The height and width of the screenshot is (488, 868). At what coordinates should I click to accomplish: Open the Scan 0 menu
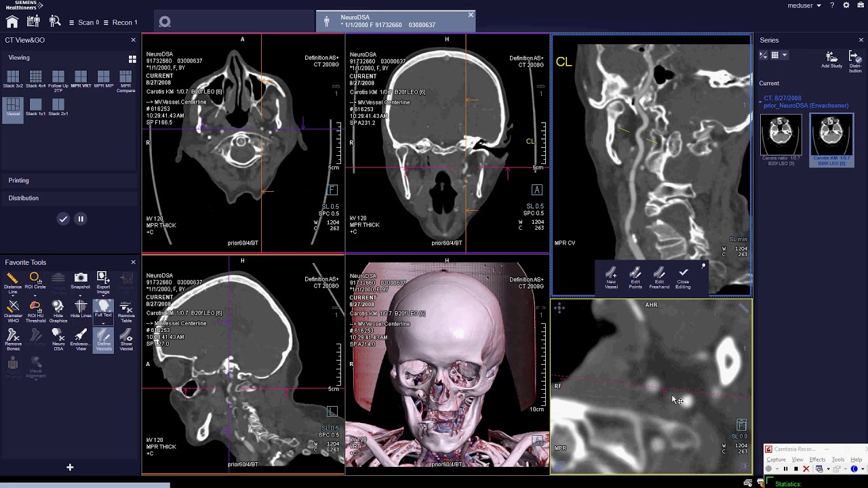click(x=84, y=22)
